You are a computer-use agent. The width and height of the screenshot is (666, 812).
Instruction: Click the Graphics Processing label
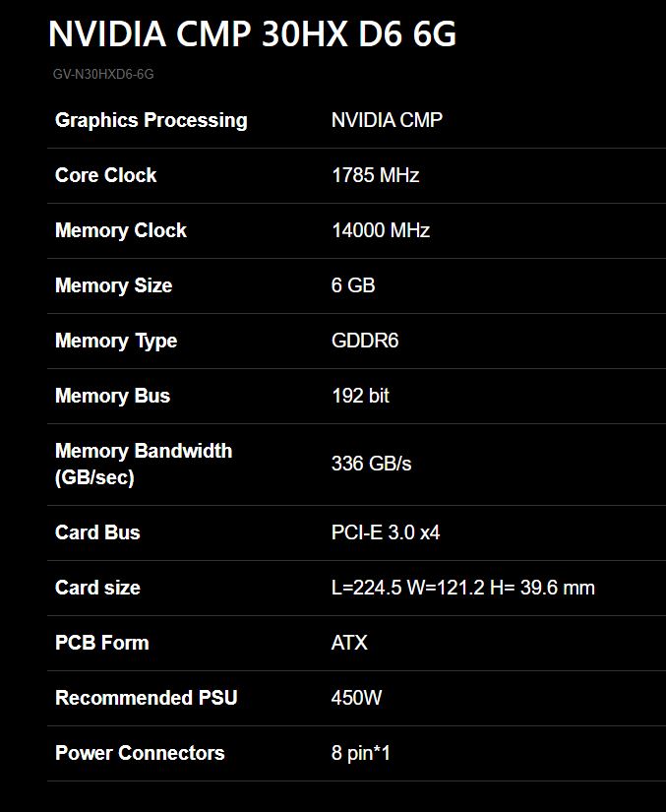click(151, 120)
